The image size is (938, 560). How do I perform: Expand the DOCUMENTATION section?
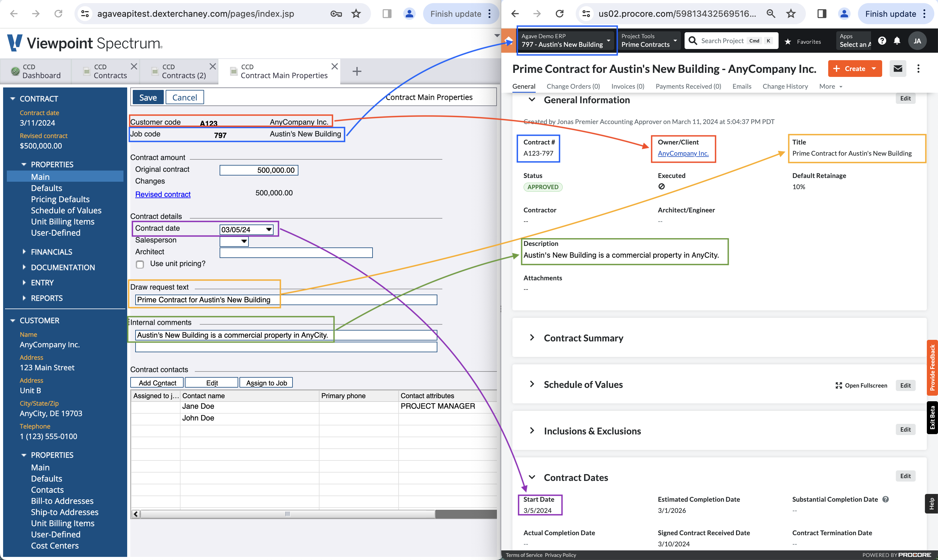click(x=24, y=267)
